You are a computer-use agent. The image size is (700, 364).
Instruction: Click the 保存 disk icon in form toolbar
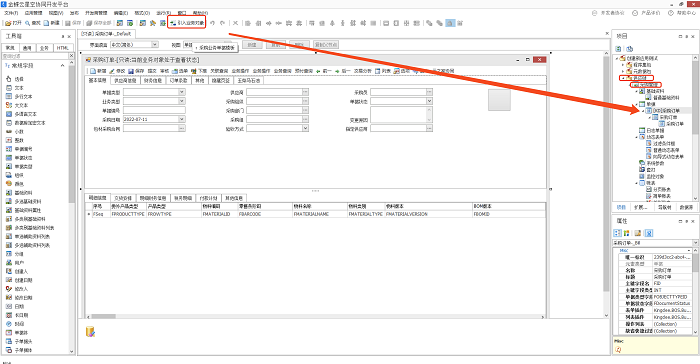tap(131, 71)
